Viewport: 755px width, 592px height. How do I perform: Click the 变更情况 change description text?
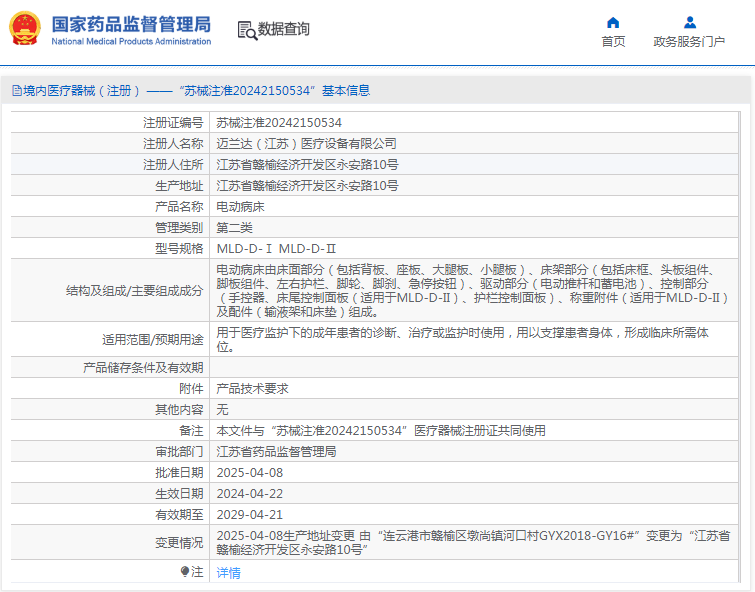coord(473,542)
